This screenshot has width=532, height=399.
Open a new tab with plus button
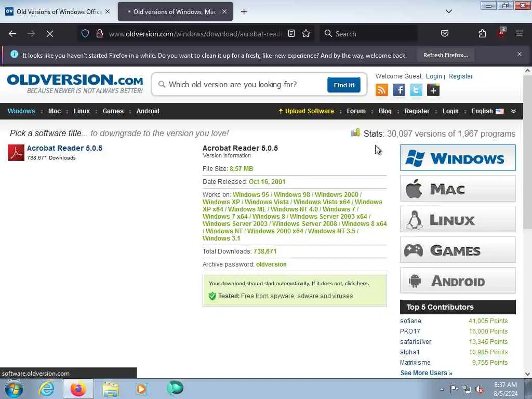pyautogui.click(x=244, y=12)
